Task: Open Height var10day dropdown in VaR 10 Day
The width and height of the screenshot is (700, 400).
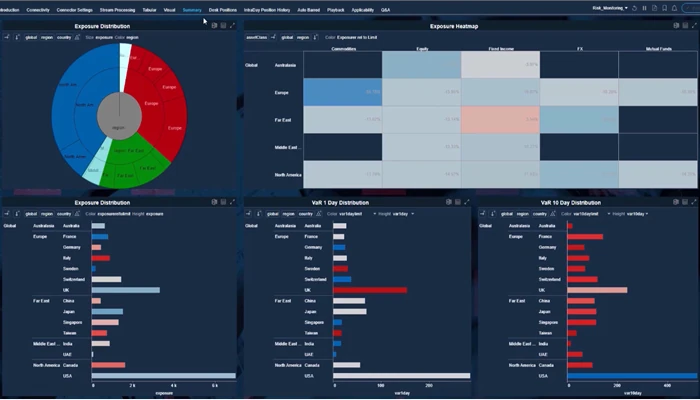Action: point(638,214)
